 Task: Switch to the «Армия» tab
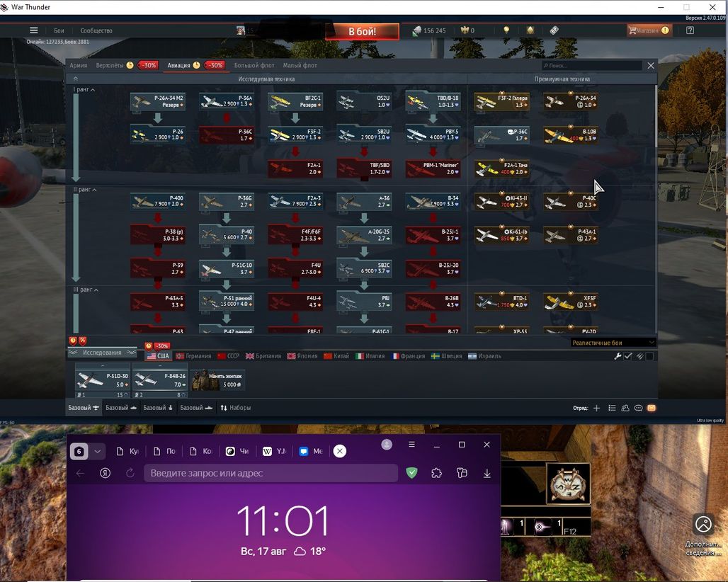pyautogui.click(x=79, y=65)
